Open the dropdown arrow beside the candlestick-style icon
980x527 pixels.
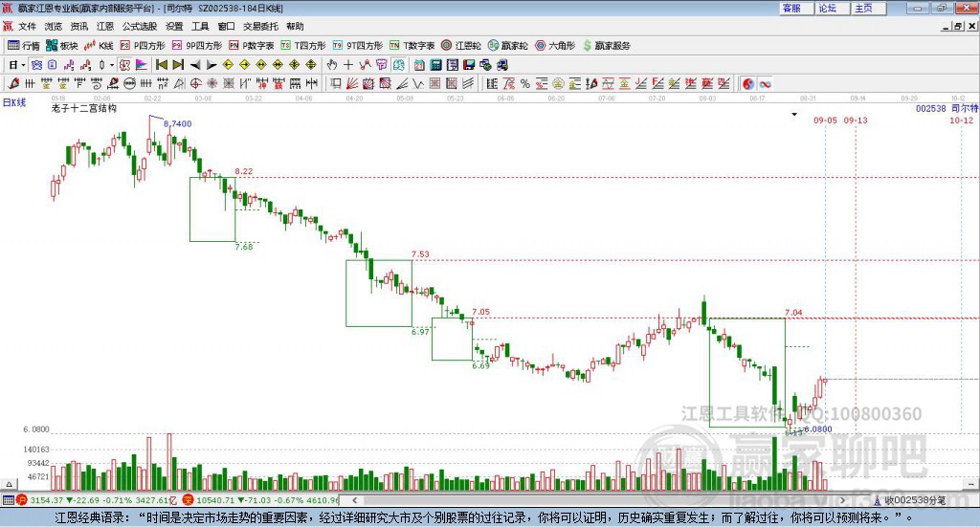[x=112, y=64]
